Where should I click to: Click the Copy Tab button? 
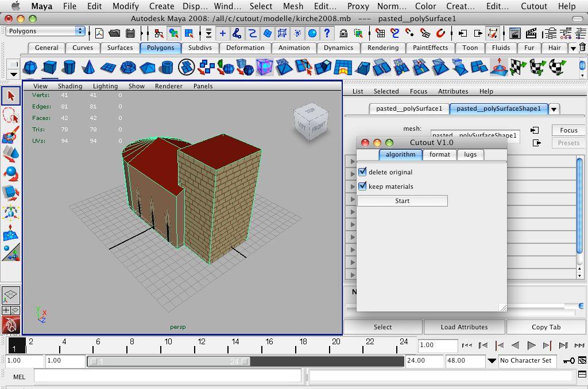(x=546, y=327)
